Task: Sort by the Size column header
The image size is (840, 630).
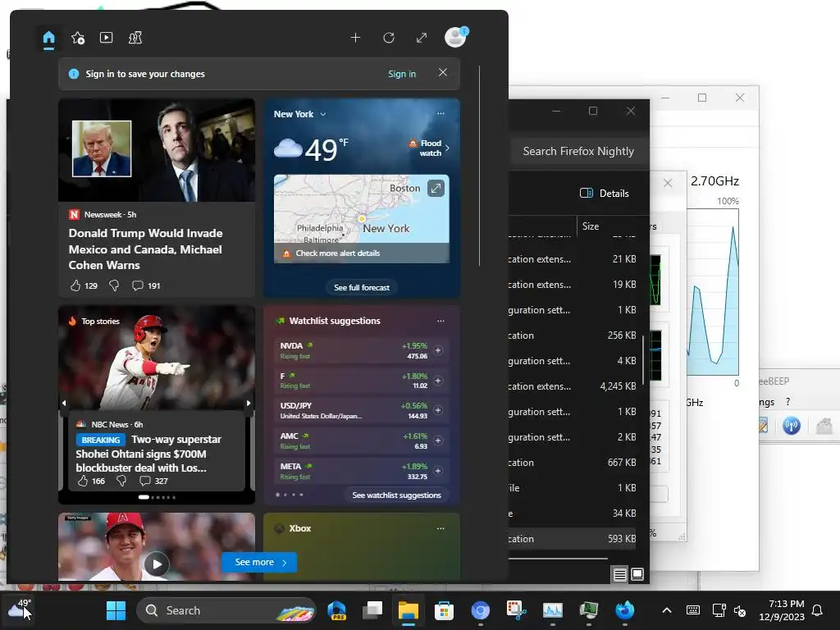Action: [x=591, y=226]
